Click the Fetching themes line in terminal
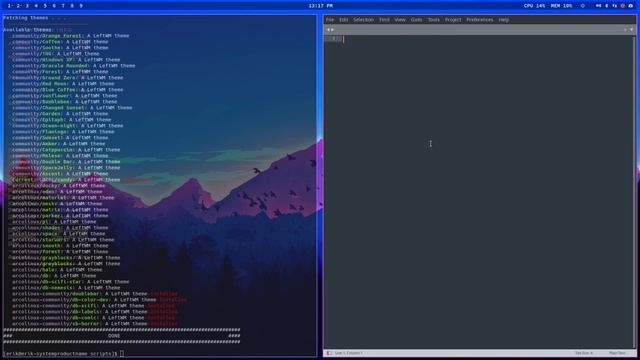 35,18
